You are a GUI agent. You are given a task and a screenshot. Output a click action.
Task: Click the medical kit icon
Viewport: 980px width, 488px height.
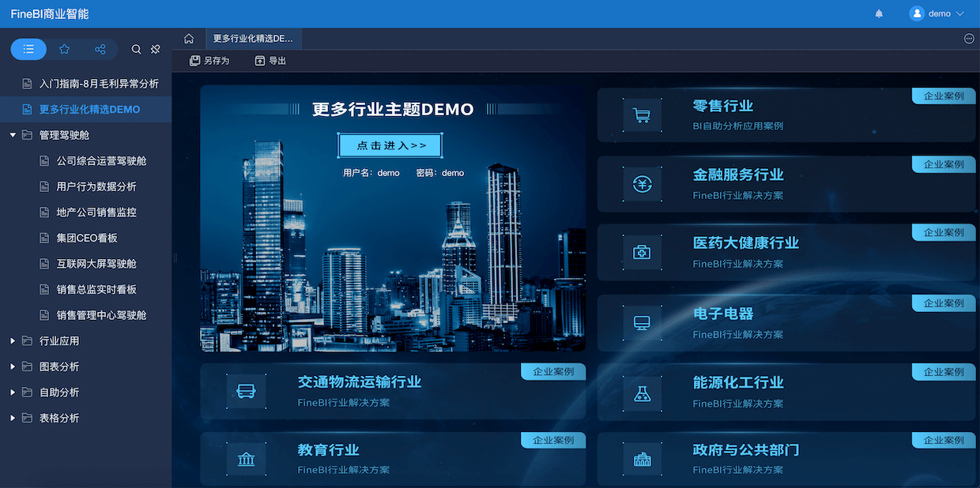[642, 253]
